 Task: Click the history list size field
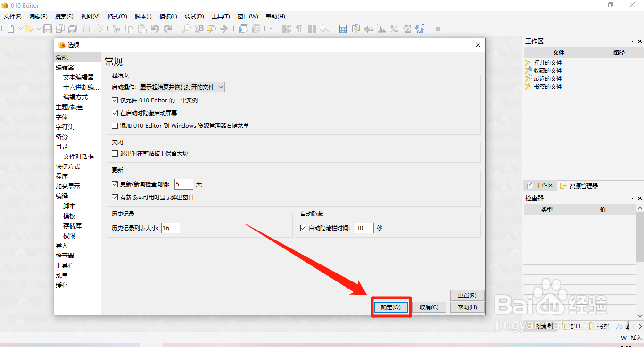point(171,228)
